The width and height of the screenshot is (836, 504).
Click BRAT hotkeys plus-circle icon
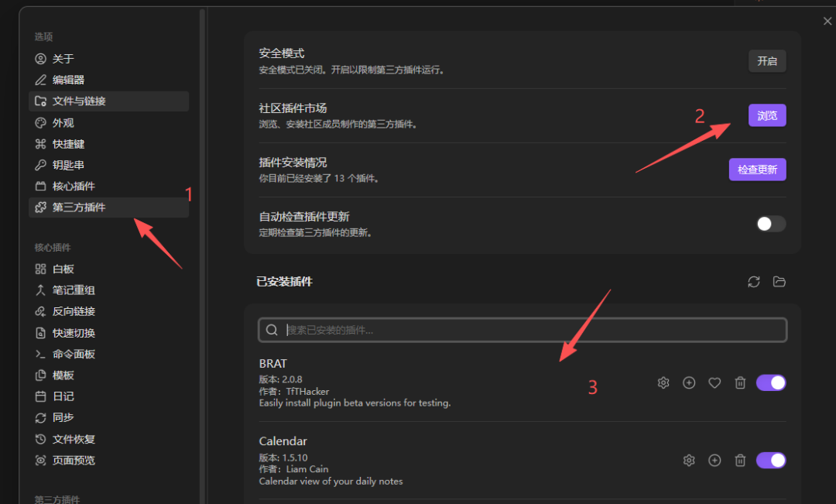(x=689, y=383)
